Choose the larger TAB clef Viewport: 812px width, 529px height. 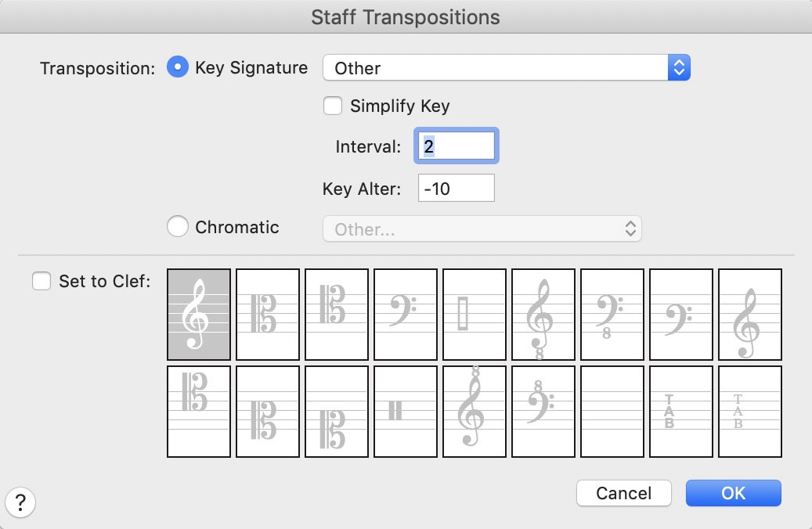tap(681, 411)
